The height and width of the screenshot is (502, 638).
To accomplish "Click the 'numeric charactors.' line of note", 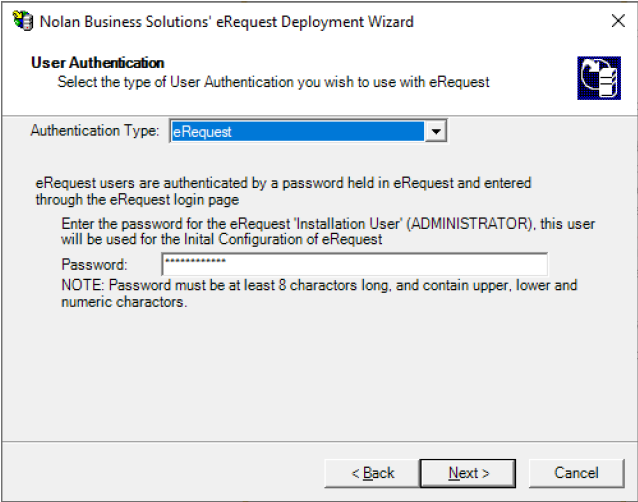I will 124,302.
